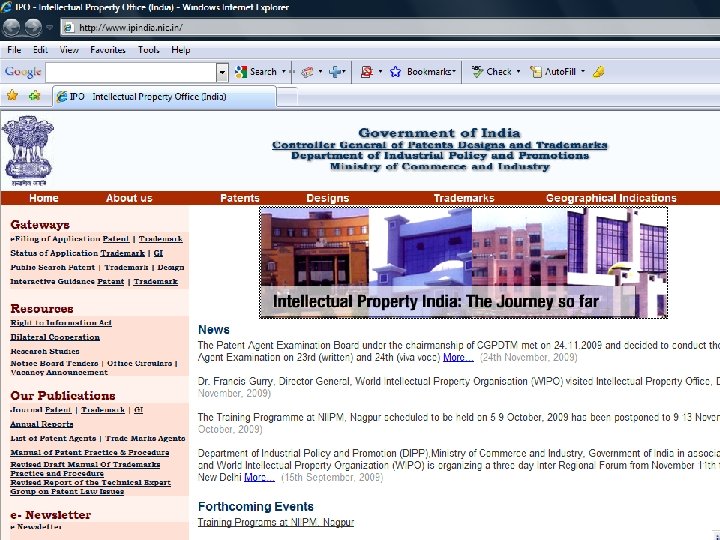720x540 pixels.
Task: Click Interactive Guidance Patent link
Action: 111,281
